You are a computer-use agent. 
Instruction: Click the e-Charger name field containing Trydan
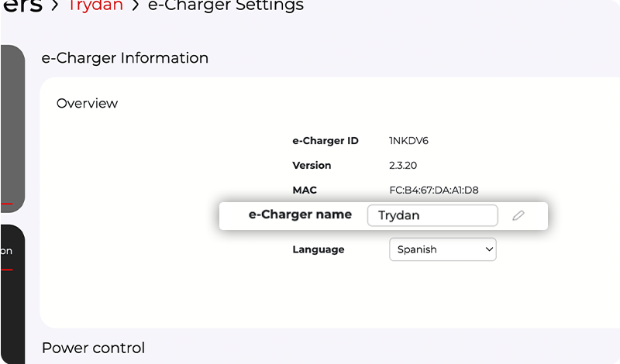coord(432,215)
